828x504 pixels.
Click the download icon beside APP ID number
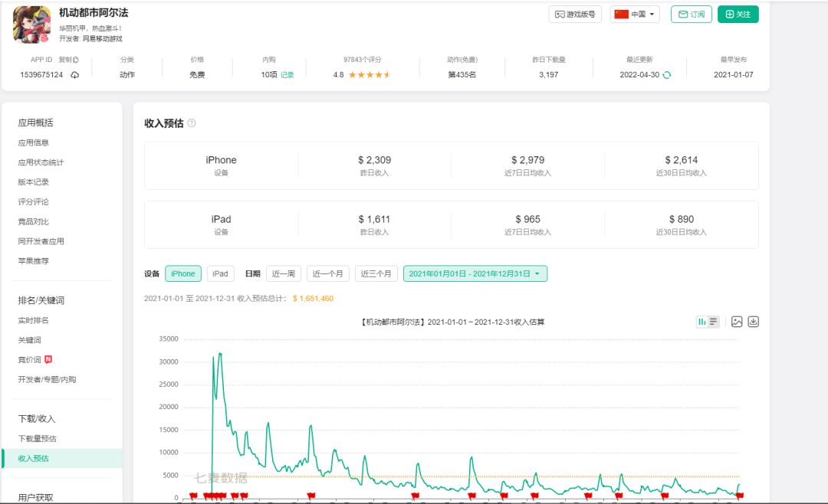[75, 75]
